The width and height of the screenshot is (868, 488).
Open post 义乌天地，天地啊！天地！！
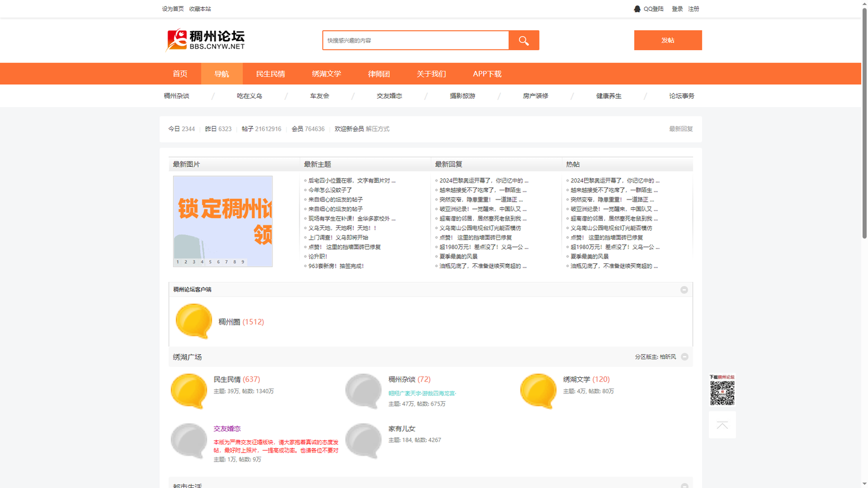point(342,228)
